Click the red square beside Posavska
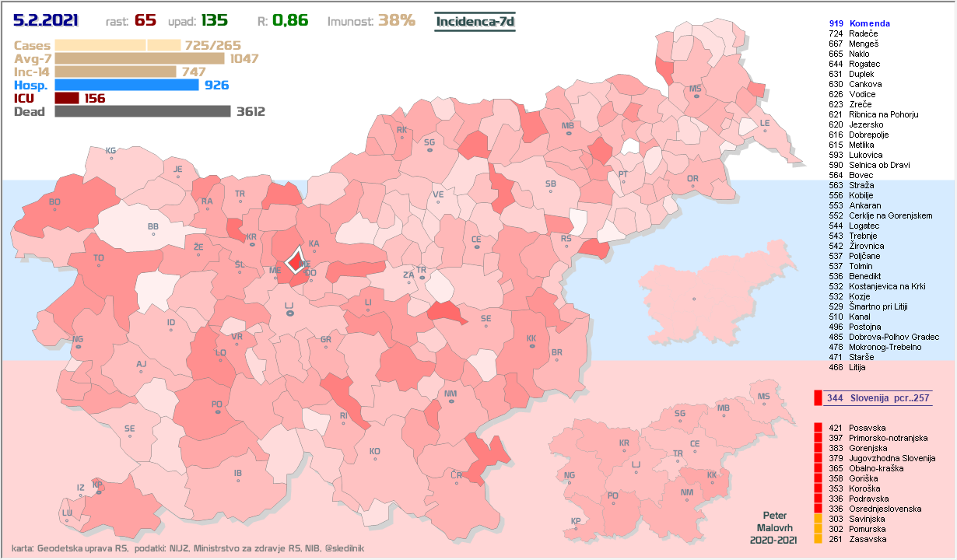Image resolution: width=957 pixels, height=560 pixels. 818,428
